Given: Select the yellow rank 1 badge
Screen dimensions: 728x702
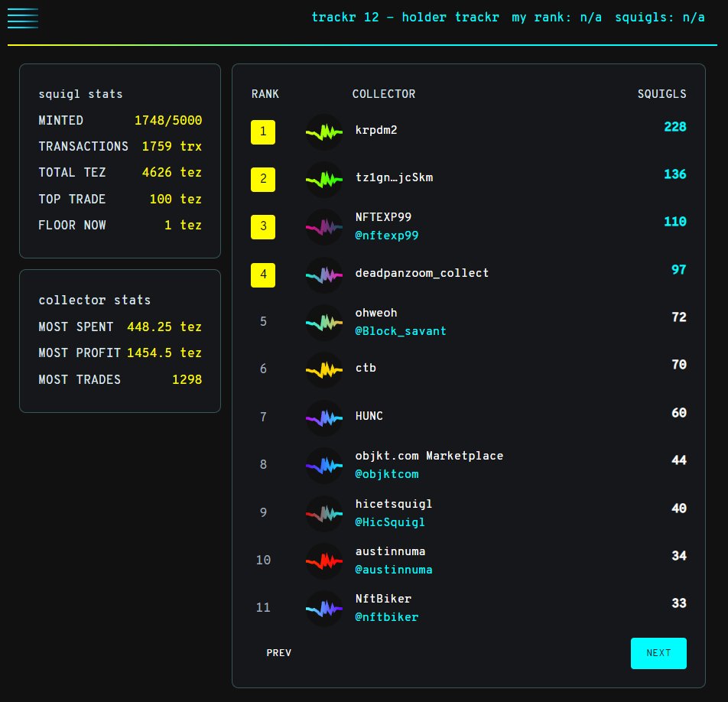Looking at the screenshot, I should (x=263, y=132).
